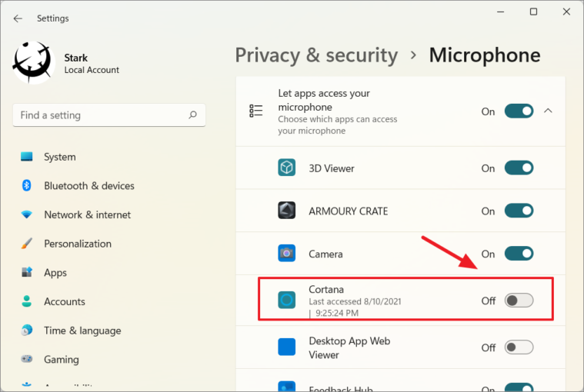Click the Cortana app icon
584x392 pixels.
point(287,300)
